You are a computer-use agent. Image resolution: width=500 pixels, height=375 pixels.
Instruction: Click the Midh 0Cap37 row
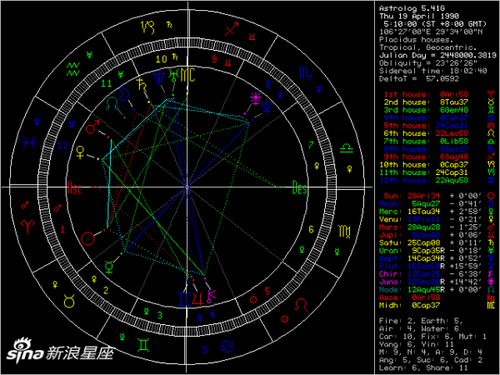(437, 305)
